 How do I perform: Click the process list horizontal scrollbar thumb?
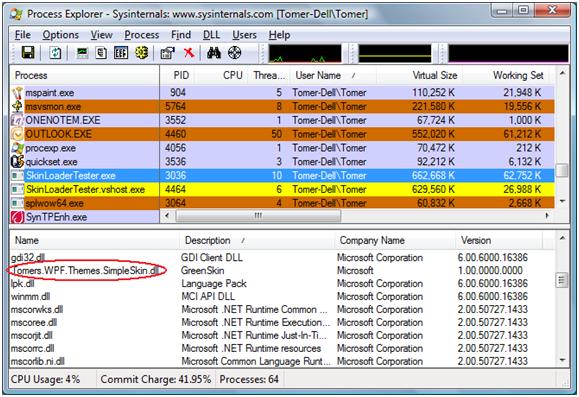(258, 216)
